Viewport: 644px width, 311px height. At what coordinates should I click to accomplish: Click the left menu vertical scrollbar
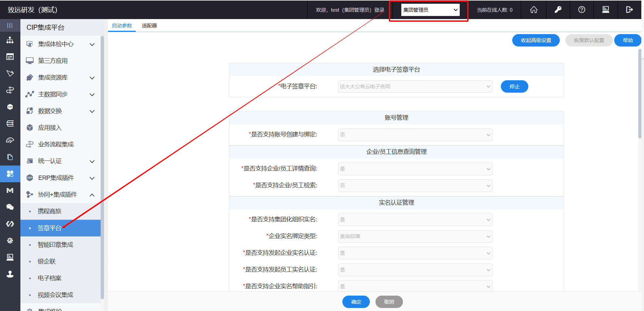click(x=102, y=167)
